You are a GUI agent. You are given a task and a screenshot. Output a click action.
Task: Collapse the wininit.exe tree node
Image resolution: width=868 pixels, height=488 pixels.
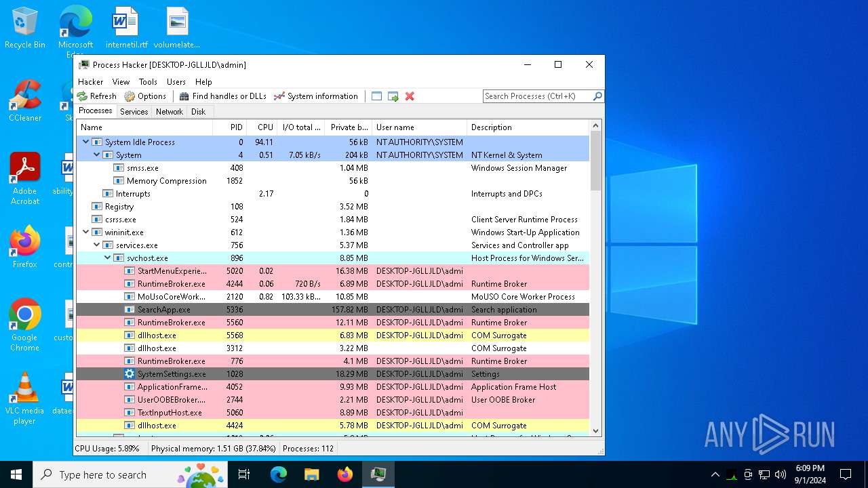[86, 232]
